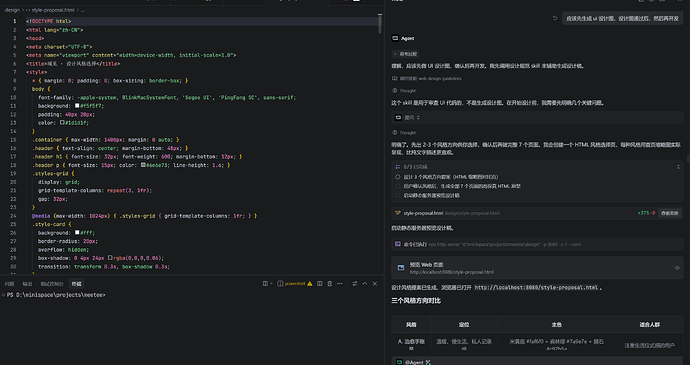
Task: Toggle the eye icon on Web preview card
Action: [x=677, y=268]
